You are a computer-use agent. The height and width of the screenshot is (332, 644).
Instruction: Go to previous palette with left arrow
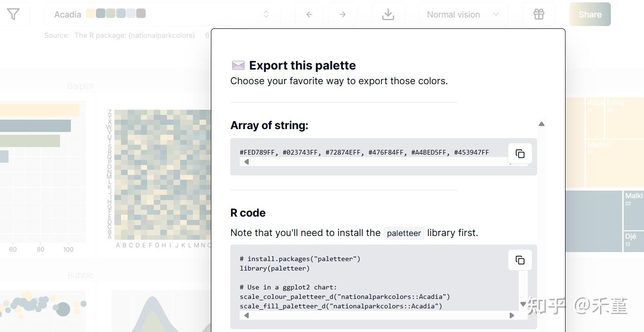[x=309, y=15]
